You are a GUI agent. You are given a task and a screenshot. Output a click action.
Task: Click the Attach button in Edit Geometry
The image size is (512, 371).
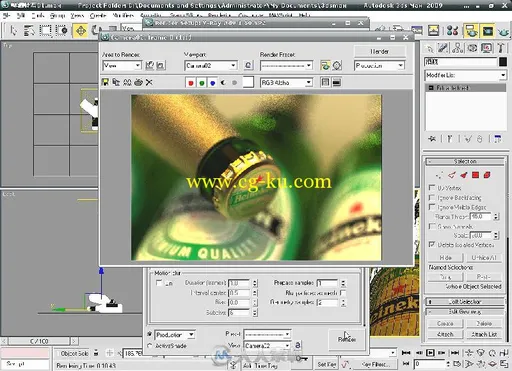pyautogui.click(x=445, y=334)
